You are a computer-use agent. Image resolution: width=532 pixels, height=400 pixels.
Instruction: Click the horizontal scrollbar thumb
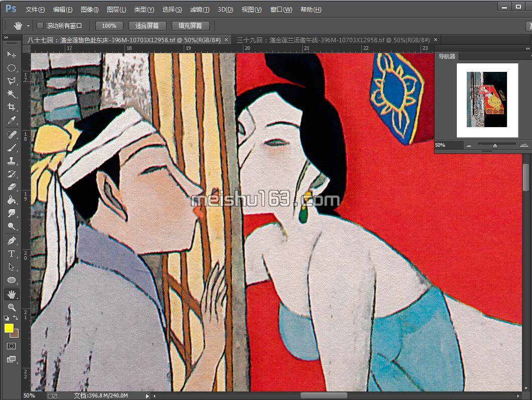(x=324, y=396)
